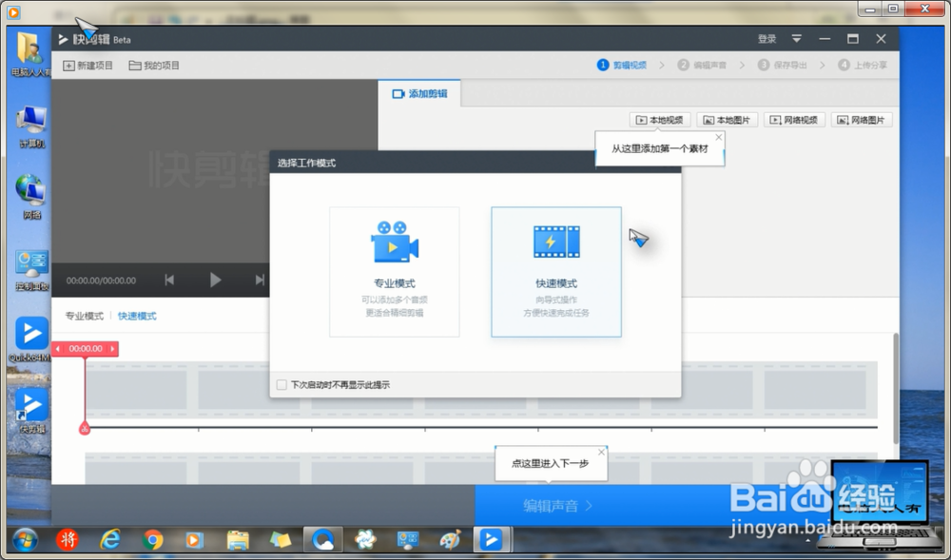Open the title bar dropdown menu arrow

pyautogui.click(x=796, y=39)
